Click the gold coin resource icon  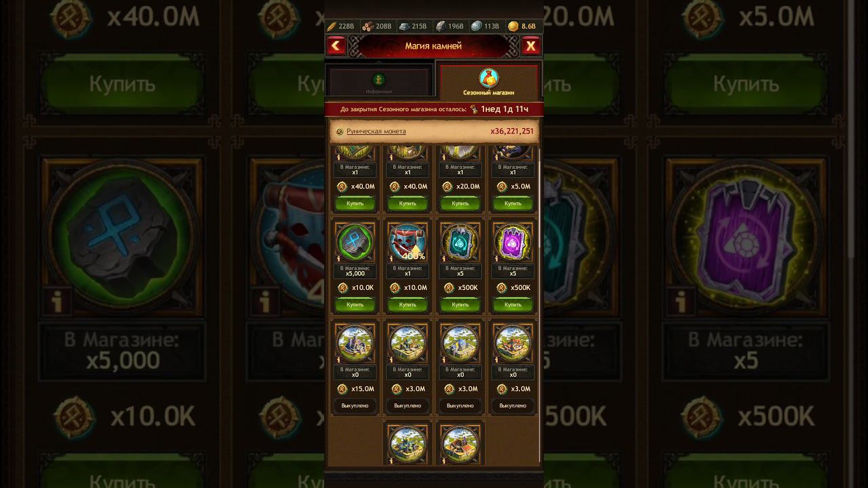tap(513, 26)
